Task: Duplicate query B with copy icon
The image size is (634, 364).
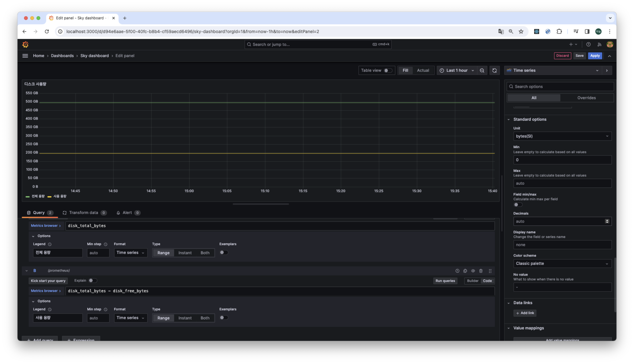Action: coord(465,271)
